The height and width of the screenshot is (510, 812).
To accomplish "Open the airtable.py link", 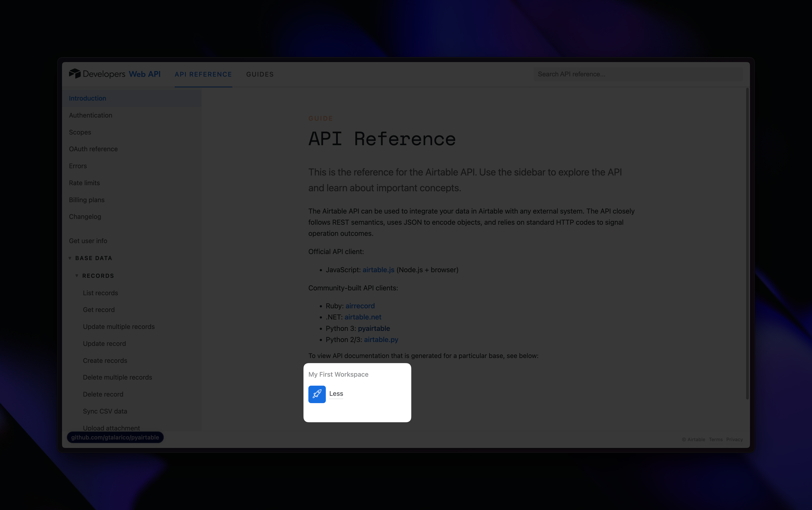I will click(x=381, y=340).
